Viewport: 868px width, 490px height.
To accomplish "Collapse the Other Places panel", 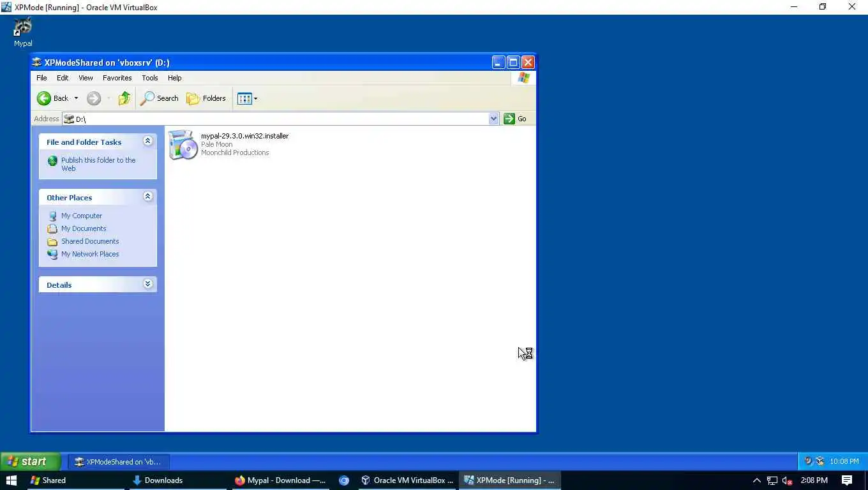I will pyautogui.click(x=148, y=197).
